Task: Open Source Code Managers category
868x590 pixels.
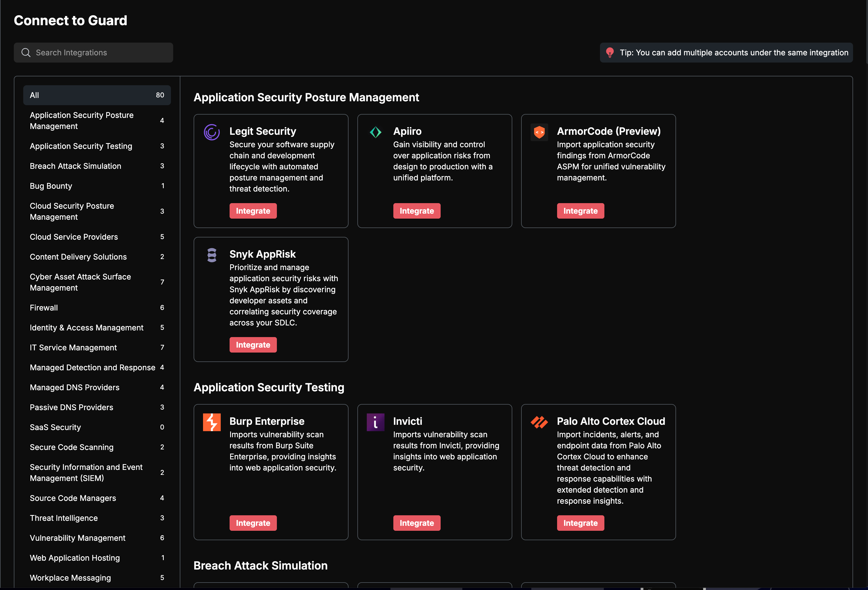Action: click(97, 498)
